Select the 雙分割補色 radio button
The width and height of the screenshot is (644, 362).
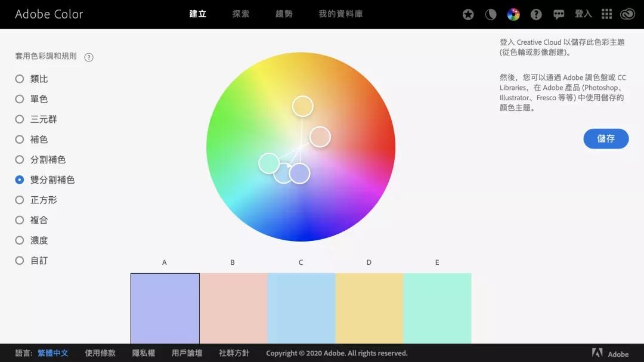[x=19, y=180]
